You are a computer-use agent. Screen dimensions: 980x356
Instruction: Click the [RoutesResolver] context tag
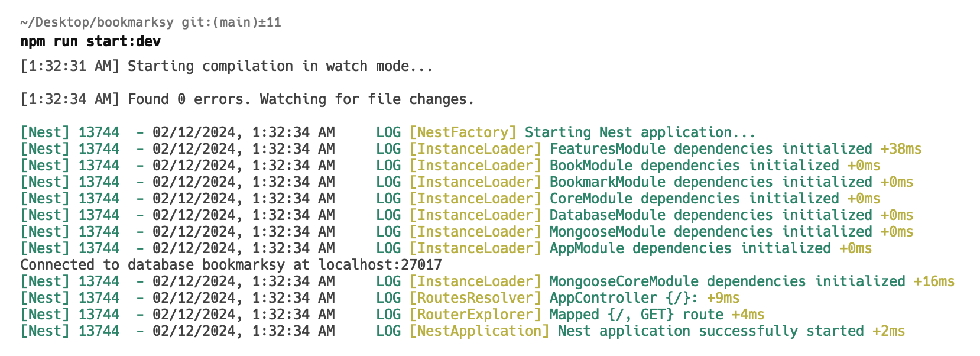coord(475,298)
